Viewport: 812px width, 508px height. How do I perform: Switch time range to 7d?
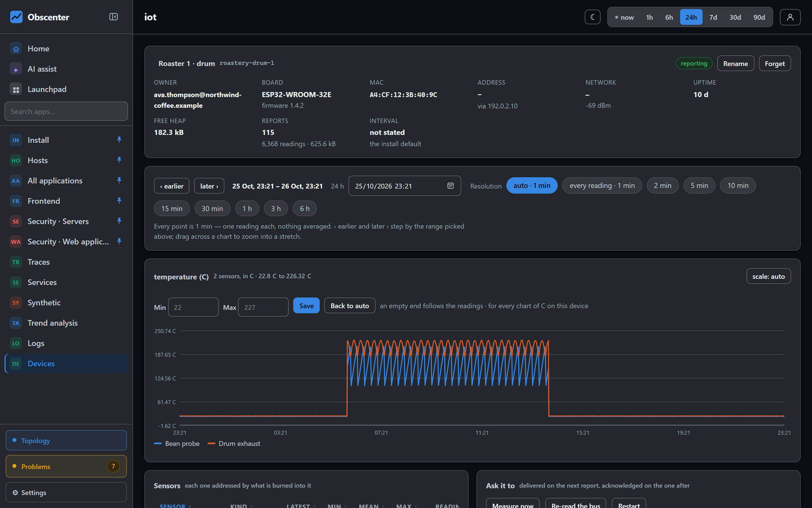pos(713,17)
